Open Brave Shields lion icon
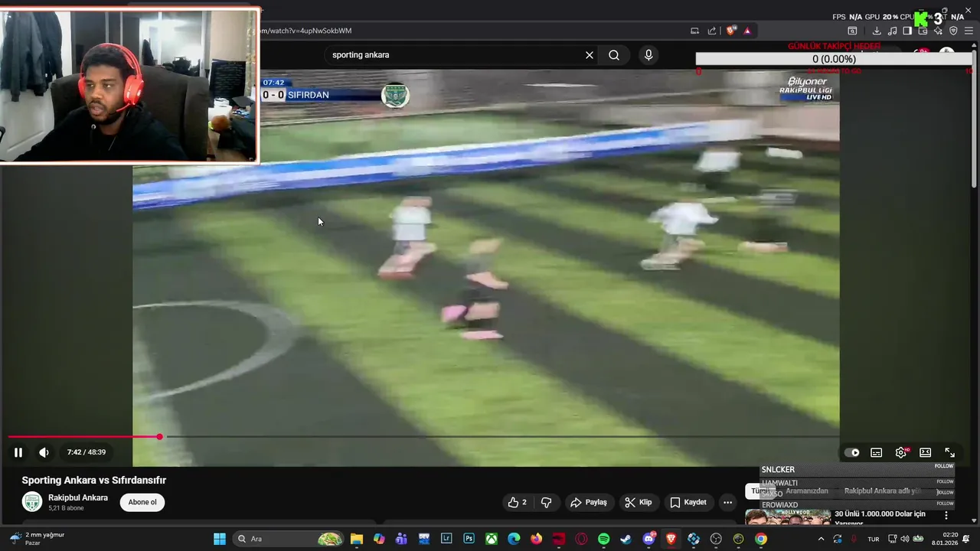The height and width of the screenshot is (551, 980). click(x=731, y=31)
